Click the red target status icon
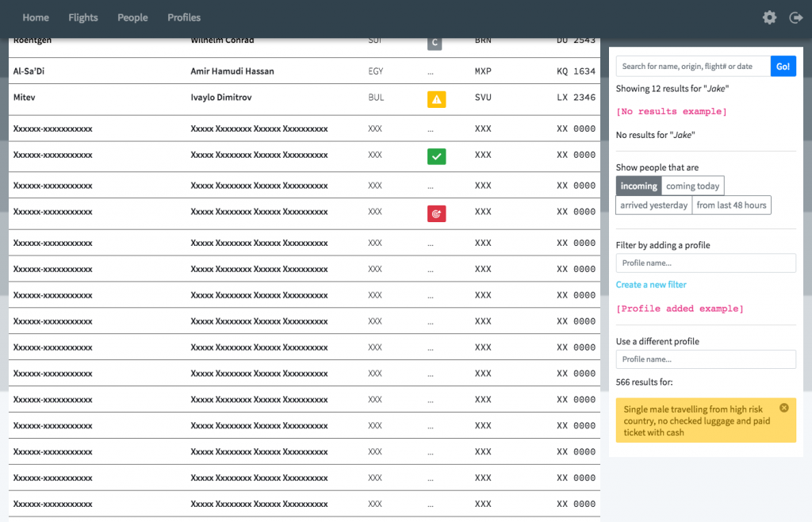 tap(436, 213)
